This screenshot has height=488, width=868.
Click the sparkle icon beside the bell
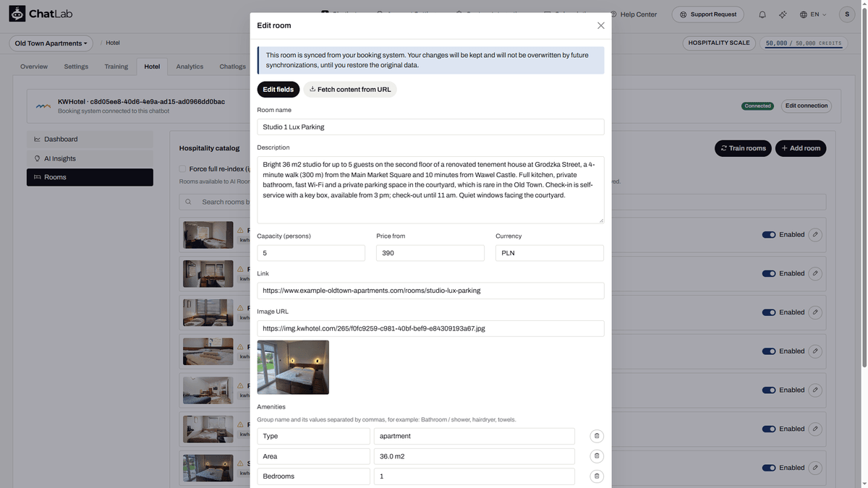(x=783, y=14)
